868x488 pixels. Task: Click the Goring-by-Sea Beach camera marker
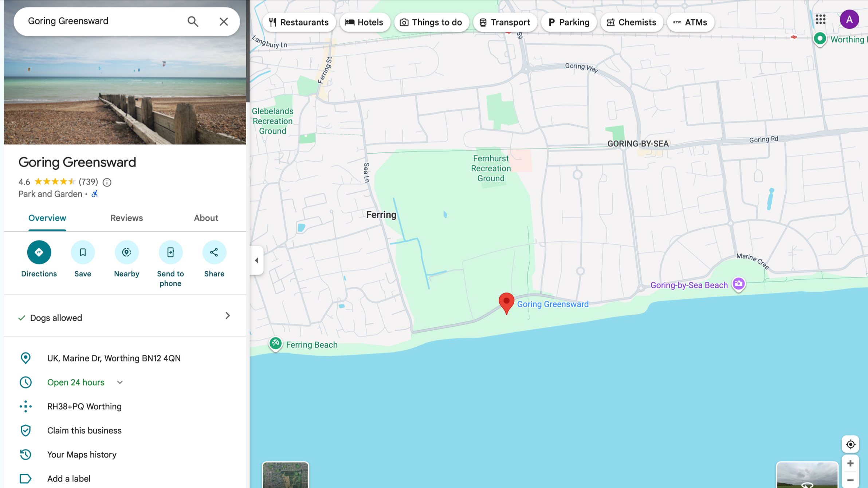[x=739, y=284]
